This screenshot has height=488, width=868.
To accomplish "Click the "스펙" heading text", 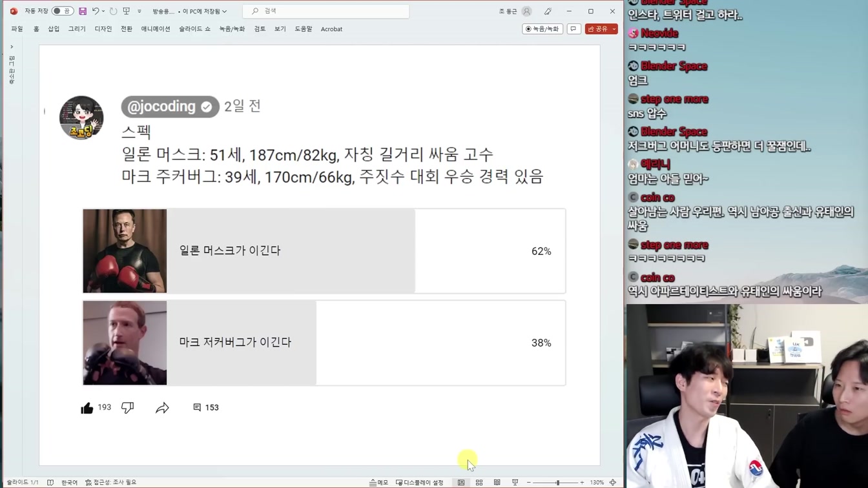I will (x=136, y=132).
